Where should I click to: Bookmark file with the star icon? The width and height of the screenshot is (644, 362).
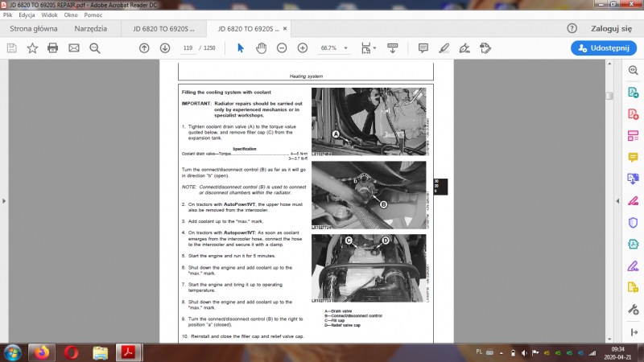coord(32,48)
